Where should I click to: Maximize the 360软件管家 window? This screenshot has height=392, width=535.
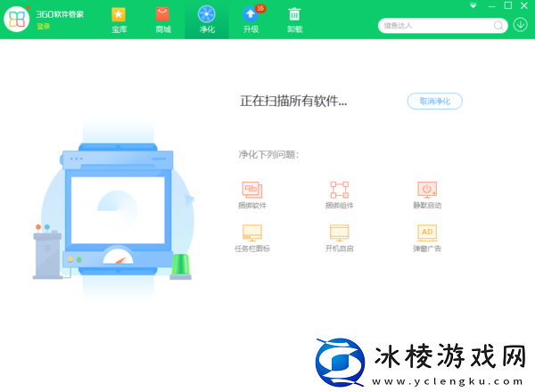click(x=508, y=5)
